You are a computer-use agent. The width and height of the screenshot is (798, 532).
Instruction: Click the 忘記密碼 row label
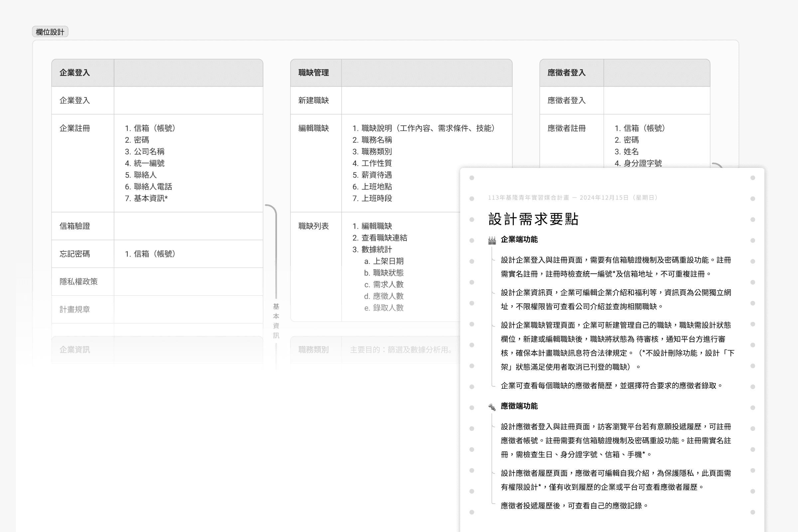(x=74, y=254)
